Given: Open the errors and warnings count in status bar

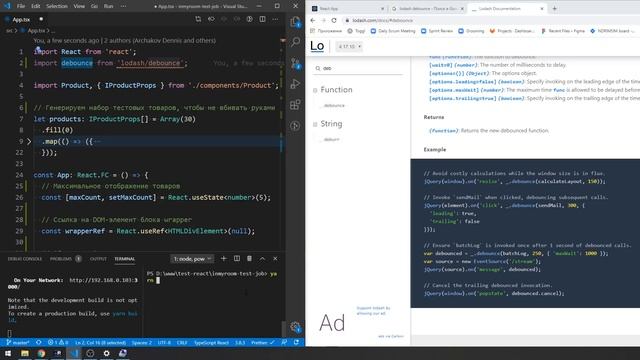Looking at the screenshot, I should click(58, 342).
